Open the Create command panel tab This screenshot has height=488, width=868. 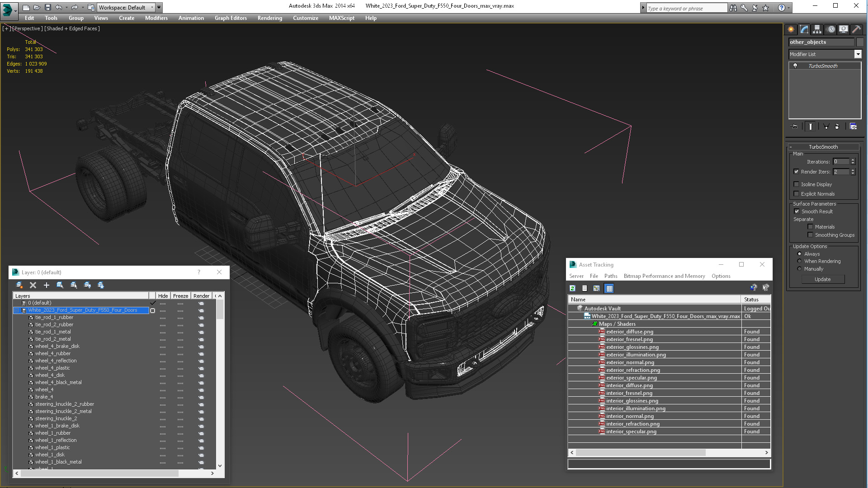pyautogui.click(x=791, y=29)
